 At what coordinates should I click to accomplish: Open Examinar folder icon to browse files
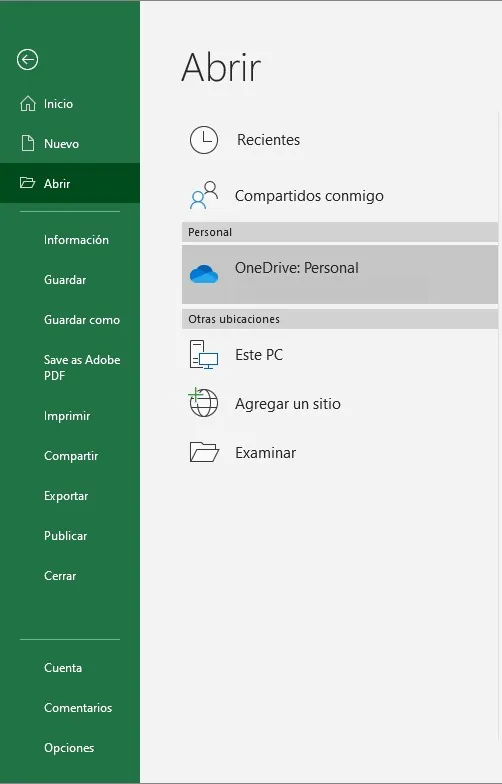[x=204, y=452]
